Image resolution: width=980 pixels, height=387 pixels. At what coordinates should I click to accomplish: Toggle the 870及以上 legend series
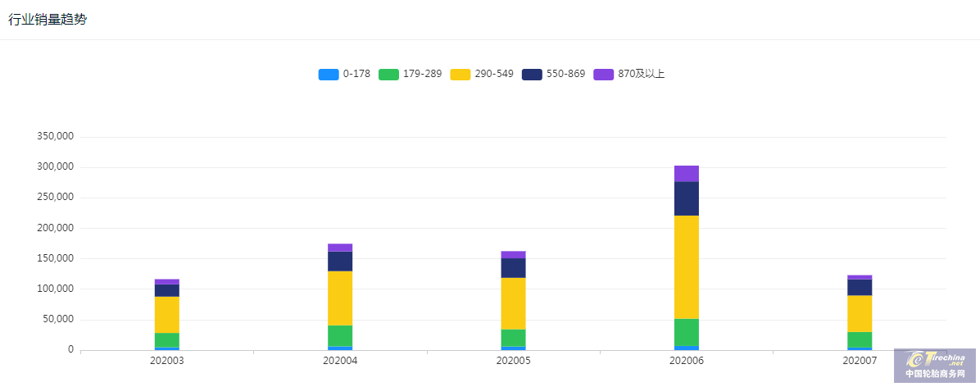[x=629, y=74]
